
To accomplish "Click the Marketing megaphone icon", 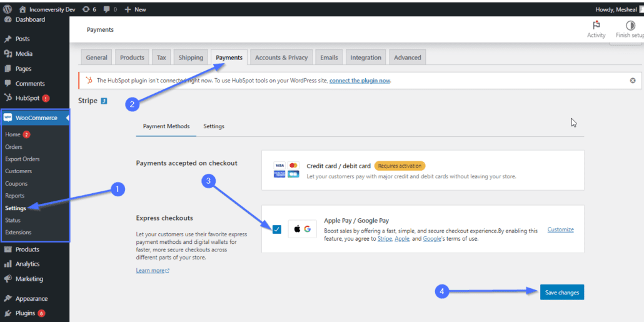I will pos(8,279).
